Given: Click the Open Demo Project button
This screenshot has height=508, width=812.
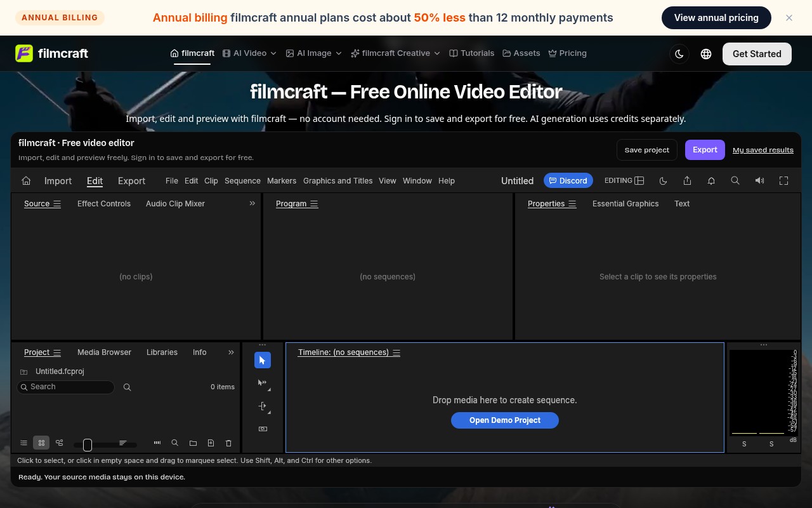Looking at the screenshot, I should click(505, 420).
